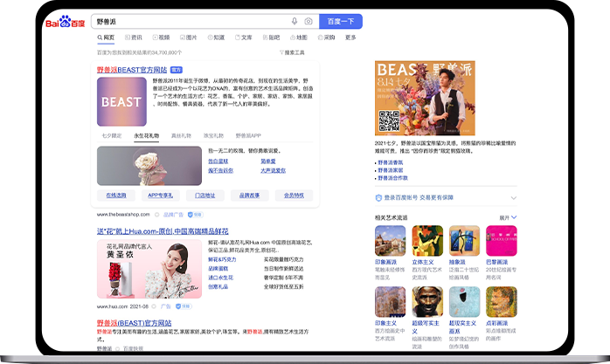Open the 视频 video tab
This screenshot has height=364, width=610.
pos(161,38)
